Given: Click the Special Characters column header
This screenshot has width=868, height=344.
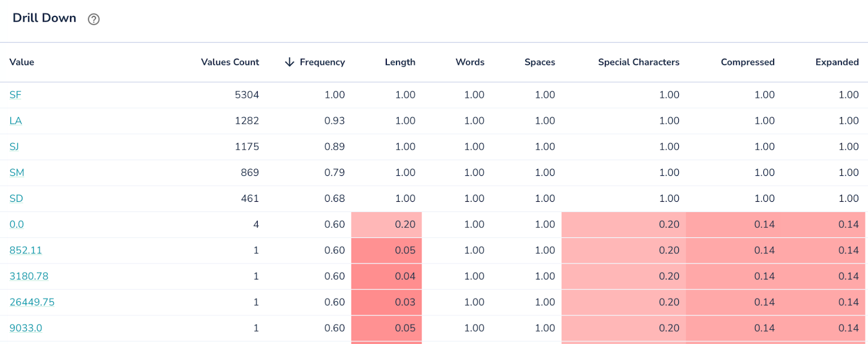Looking at the screenshot, I should click(639, 62).
